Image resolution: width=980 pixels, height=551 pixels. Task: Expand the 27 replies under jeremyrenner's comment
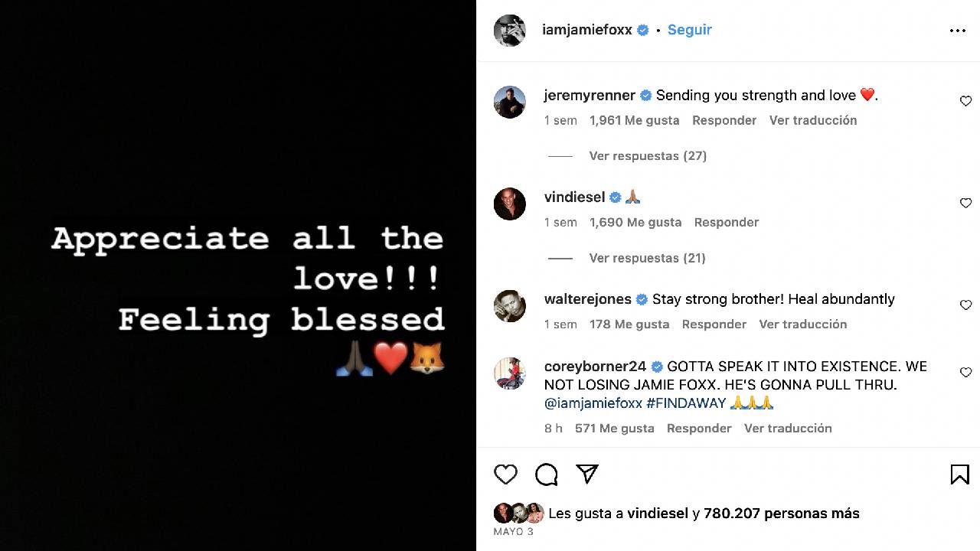647,155
